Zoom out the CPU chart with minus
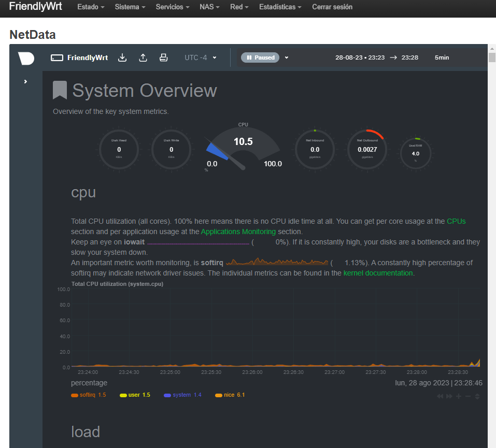Viewport: 496px width, 448px height. 468,396
